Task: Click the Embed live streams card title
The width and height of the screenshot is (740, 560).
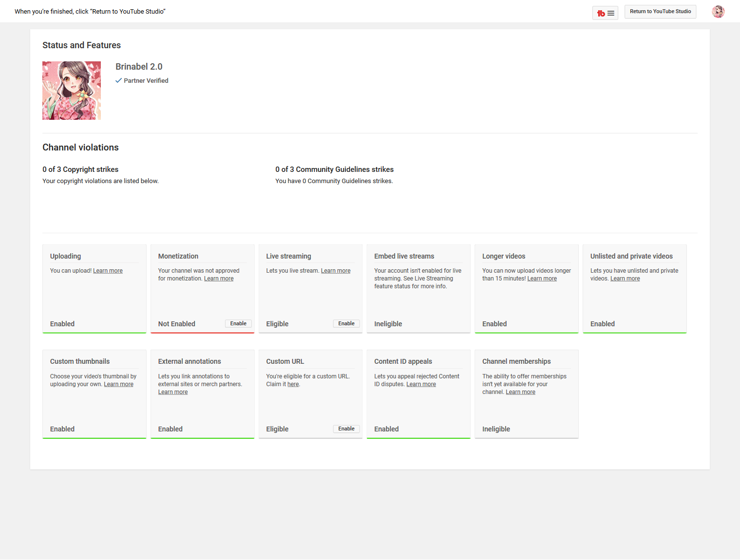Action: tap(404, 256)
